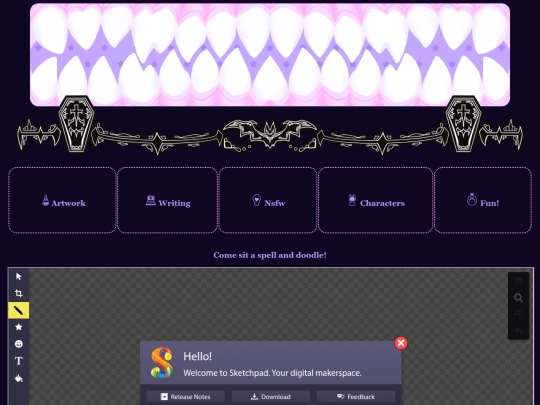Select the pencil drawing tool

19,310
